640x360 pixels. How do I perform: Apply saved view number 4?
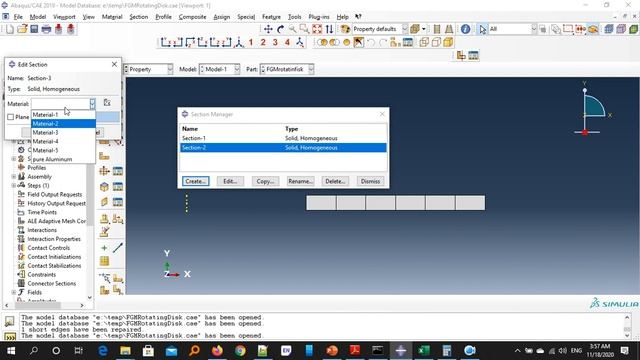coord(287,42)
